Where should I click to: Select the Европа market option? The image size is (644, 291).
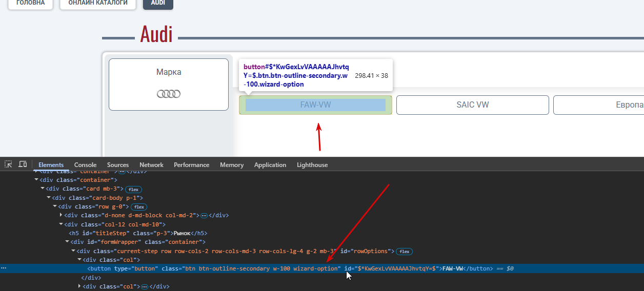click(x=598, y=105)
